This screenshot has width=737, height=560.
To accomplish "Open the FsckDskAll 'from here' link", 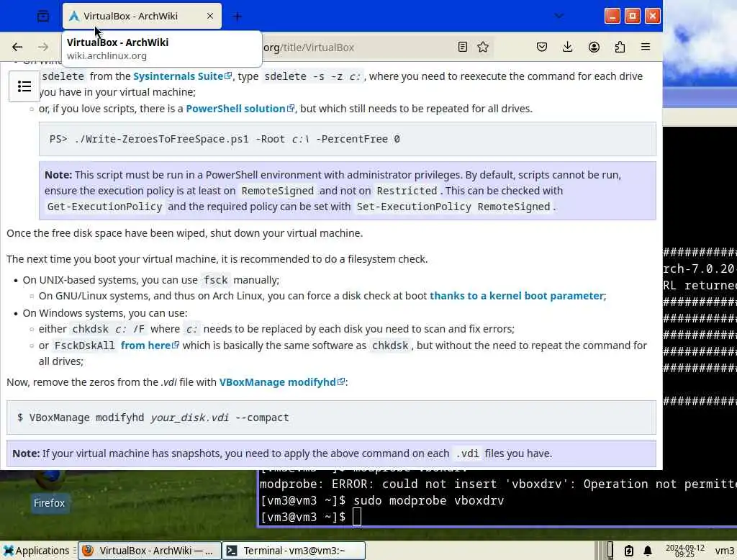I will 150,346.
